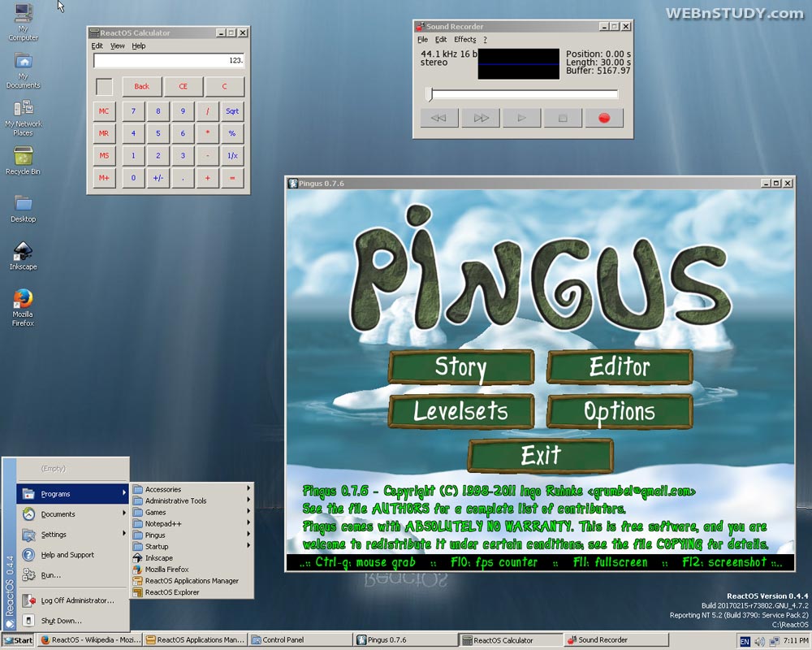Click the +/- sign toggle button
Screen dimensions: 812x650
158,178
